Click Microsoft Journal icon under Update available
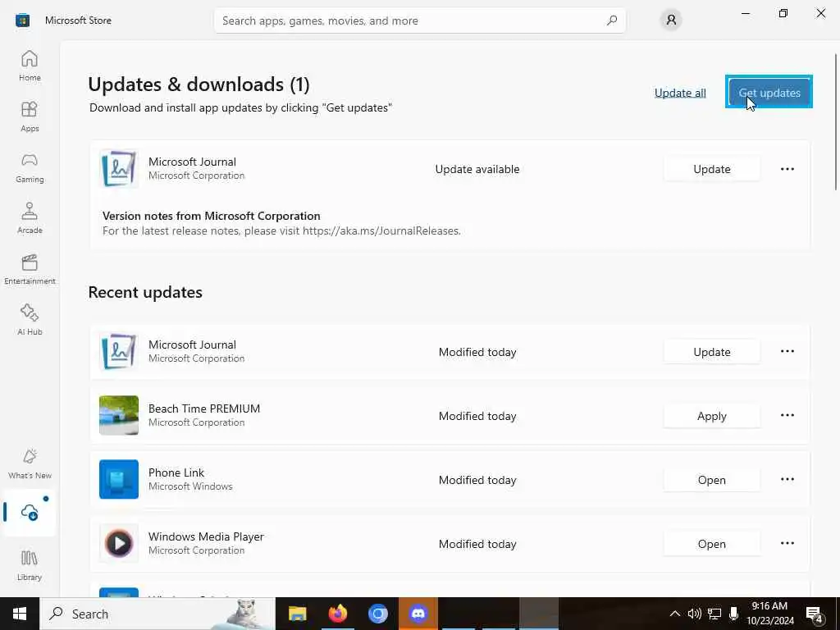 coord(119,169)
